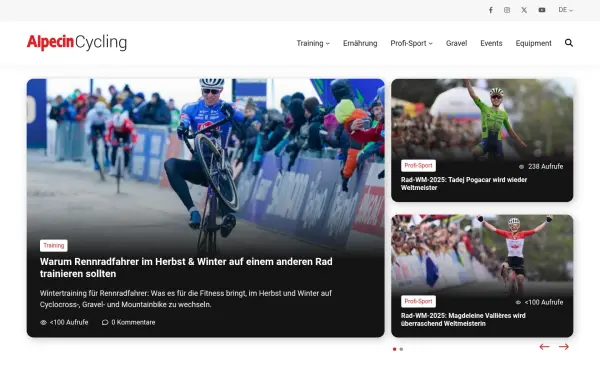Viewport: 600px width, 375px height.
Task: Click the Profi-Sport tag on the Vallières card
Action: (418, 302)
